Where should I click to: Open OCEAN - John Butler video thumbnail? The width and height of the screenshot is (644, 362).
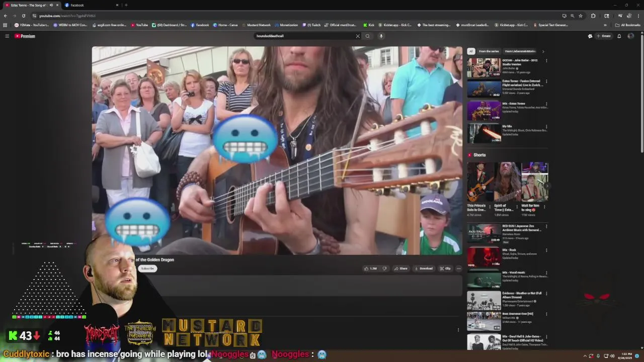(x=484, y=68)
